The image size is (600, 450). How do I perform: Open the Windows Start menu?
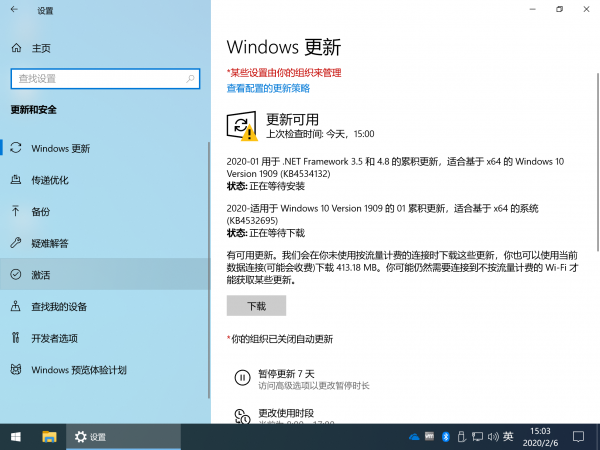16,437
